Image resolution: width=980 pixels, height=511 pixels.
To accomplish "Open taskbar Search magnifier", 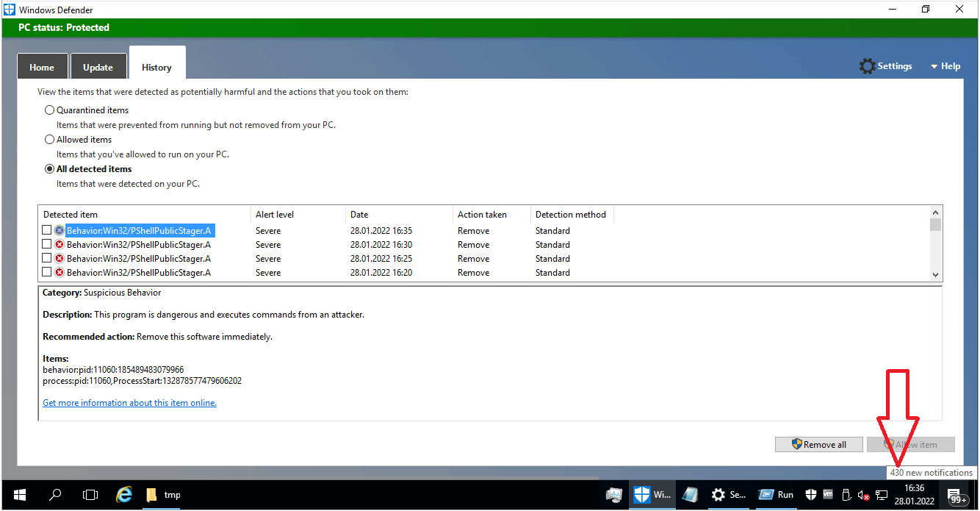I will (55, 495).
